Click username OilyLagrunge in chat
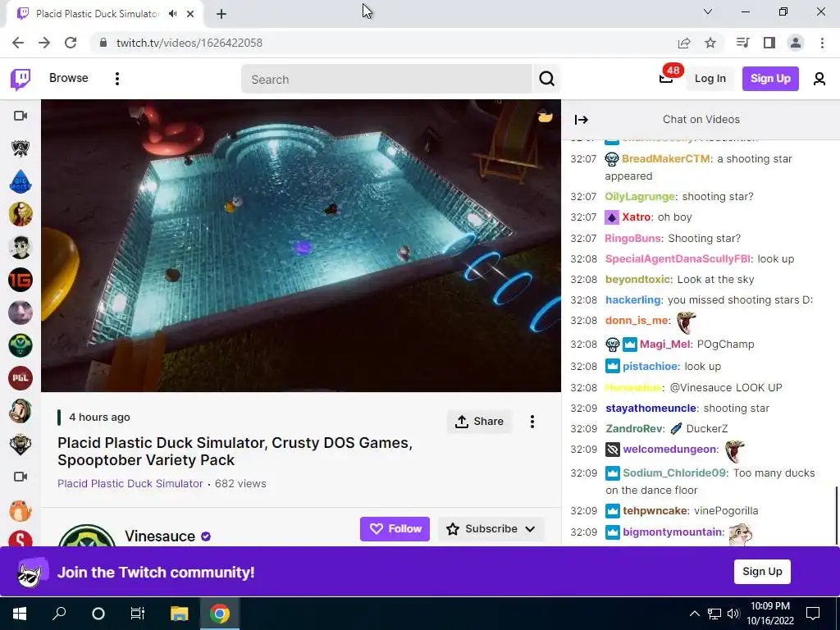 [640, 197]
